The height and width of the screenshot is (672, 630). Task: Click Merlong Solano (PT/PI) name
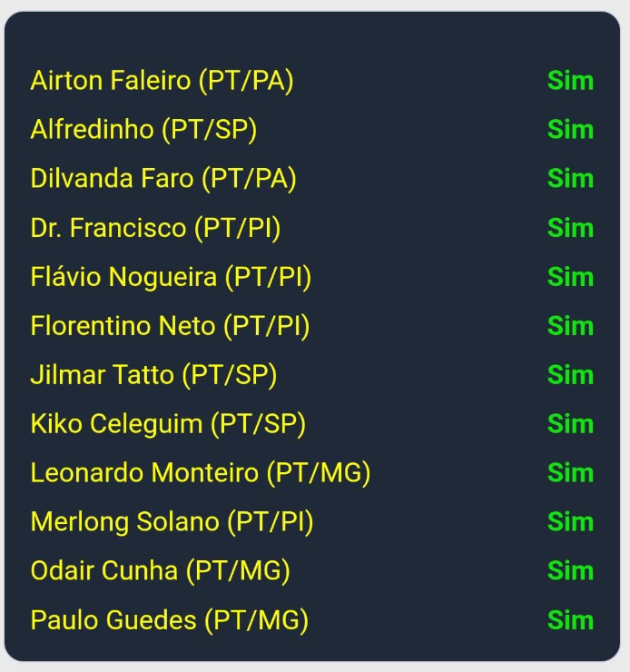(172, 522)
